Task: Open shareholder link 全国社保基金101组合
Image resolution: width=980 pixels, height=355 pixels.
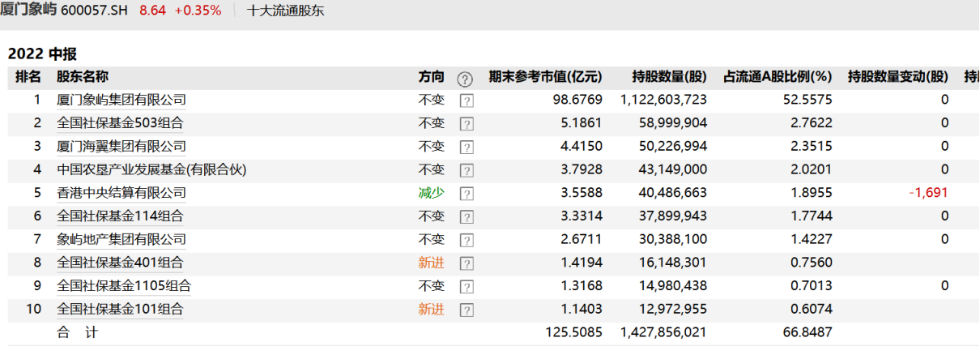Action: coord(120,309)
